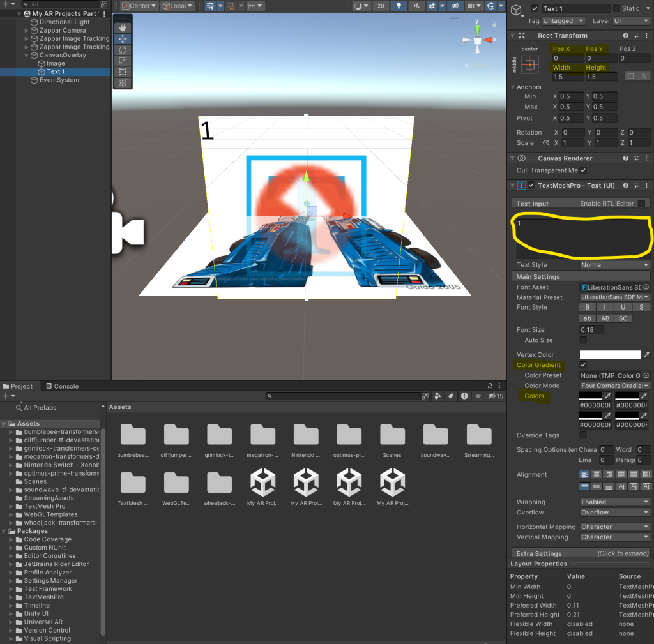Click the Vertex Color eyedropper icon
The width and height of the screenshot is (654, 644).
click(x=646, y=355)
